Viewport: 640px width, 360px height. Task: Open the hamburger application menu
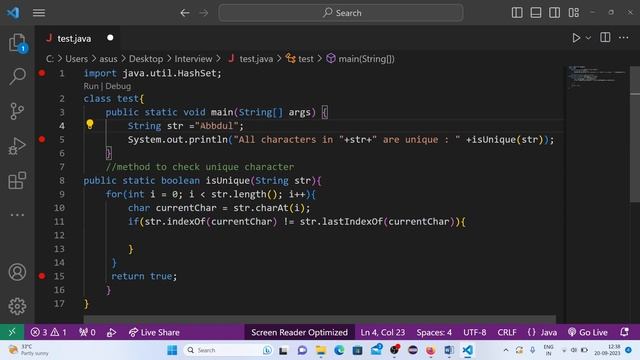pos(39,13)
